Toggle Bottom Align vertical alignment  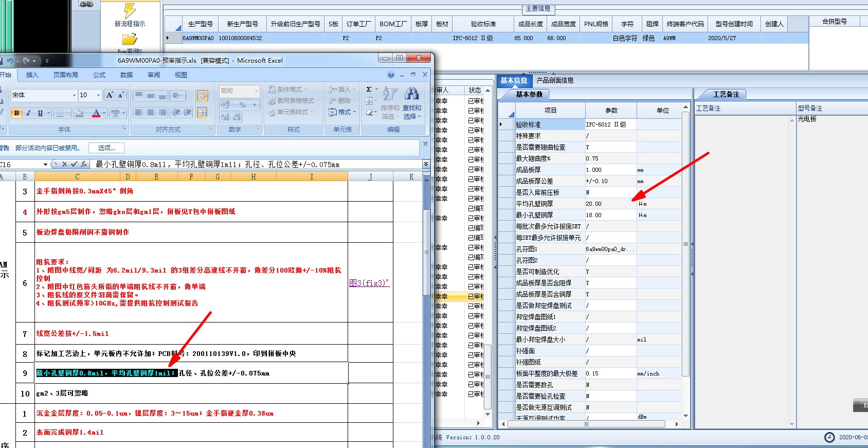click(162, 96)
